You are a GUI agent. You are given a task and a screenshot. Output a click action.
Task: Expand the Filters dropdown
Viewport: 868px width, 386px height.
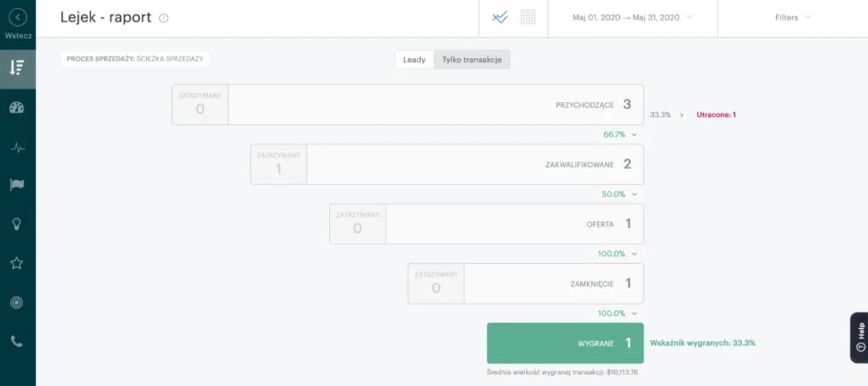[793, 17]
